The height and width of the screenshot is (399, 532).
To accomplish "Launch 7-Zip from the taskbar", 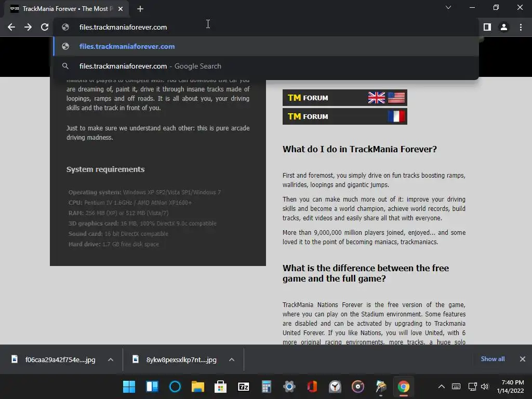I will [x=244, y=387].
